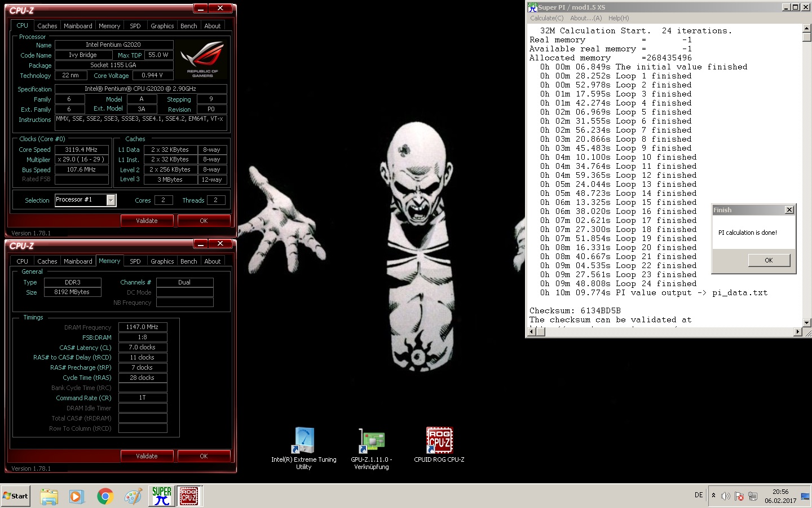Open GPU-Z 1.11.0 desktop shortcut
812x508 pixels.
click(372, 448)
